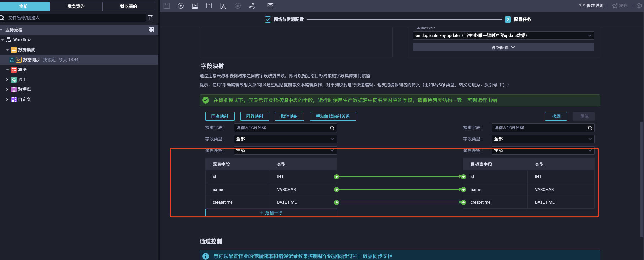Switch to the 我负责的 tab
Screen dimensions: 644x260
(x=76, y=6)
